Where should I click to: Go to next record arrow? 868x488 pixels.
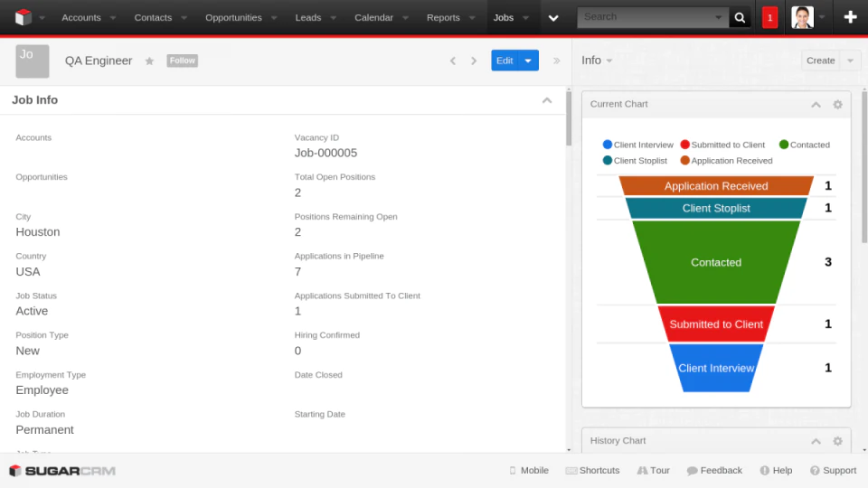tap(474, 61)
